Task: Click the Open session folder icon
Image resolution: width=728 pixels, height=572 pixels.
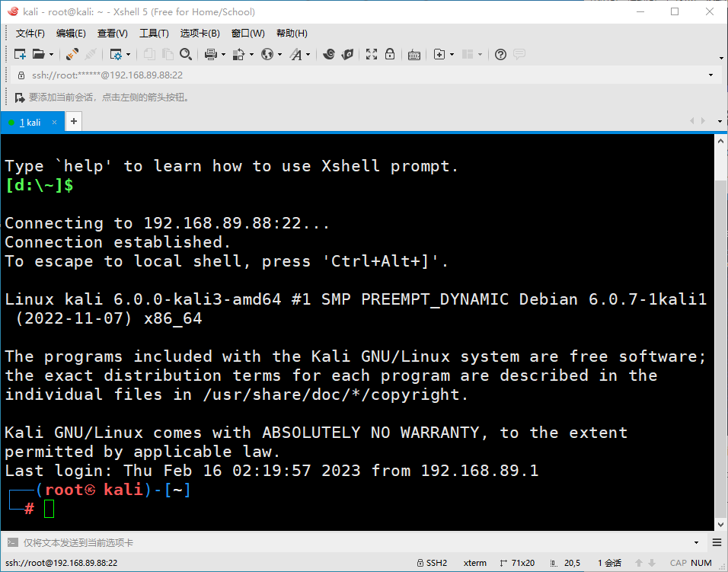Action: (39, 54)
